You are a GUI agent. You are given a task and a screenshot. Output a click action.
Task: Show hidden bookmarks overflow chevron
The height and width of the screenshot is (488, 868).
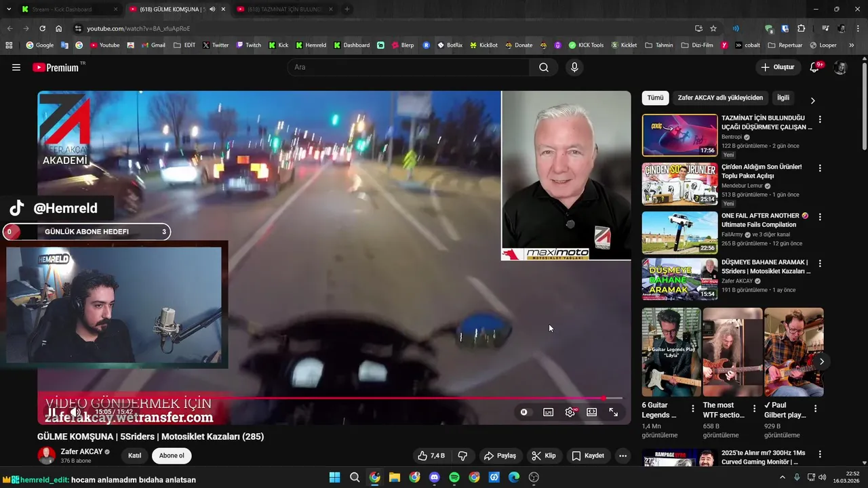tap(852, 45)
